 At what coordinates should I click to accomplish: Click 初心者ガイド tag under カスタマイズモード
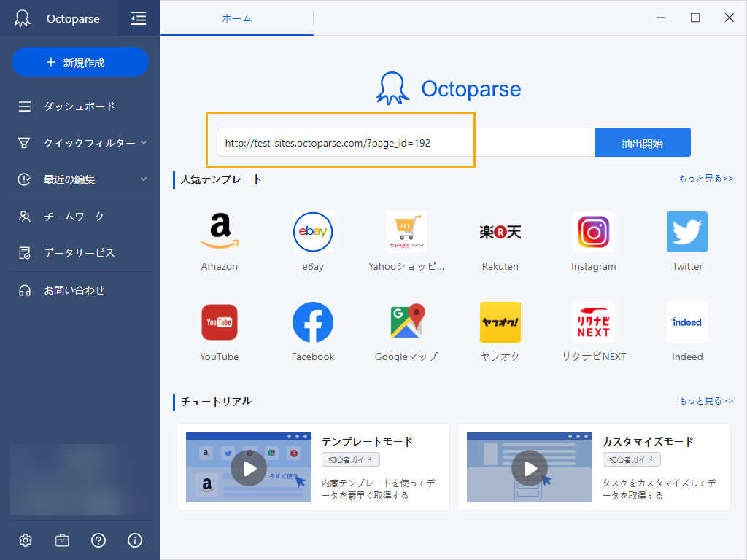click(632, 459)
